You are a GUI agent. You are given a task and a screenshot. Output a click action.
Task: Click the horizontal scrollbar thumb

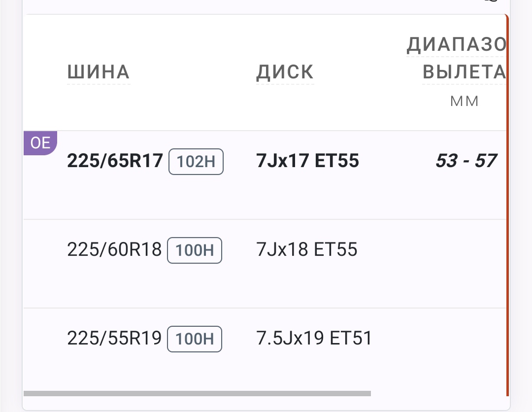pyautogui.click(x=197, y=393)
